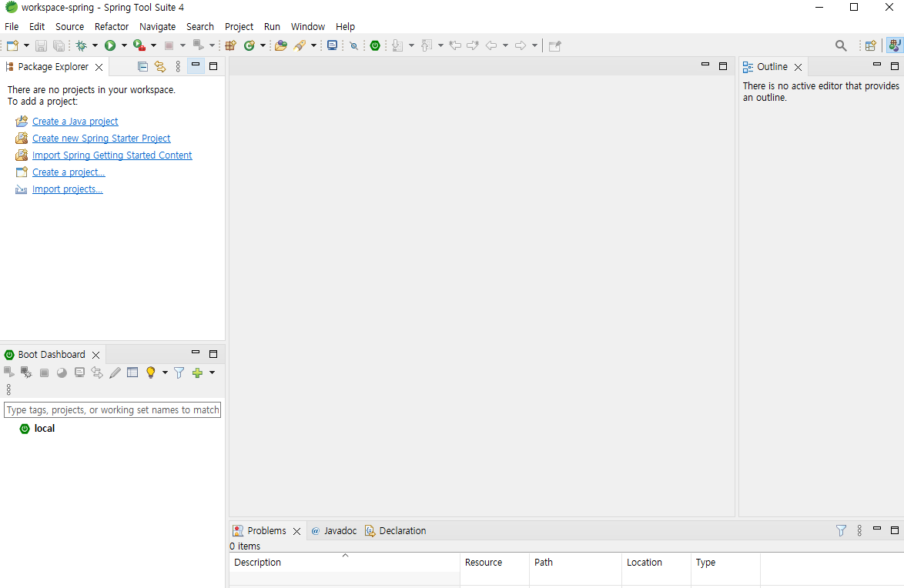Image resolution: width=904 pixels, height=588 pixels.
Task: Focus the Boot Dashboard tag filter field
Action: (x=112, y=410)
